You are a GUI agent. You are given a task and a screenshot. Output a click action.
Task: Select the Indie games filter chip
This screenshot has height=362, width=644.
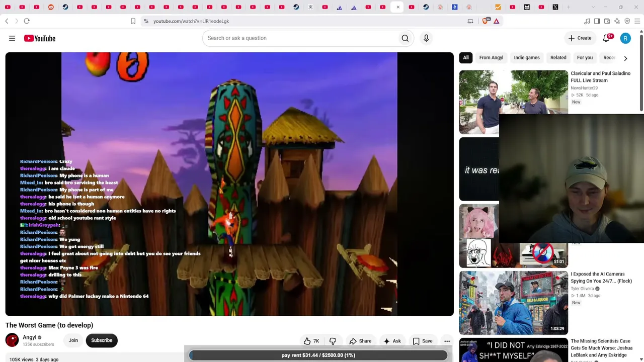527,58
